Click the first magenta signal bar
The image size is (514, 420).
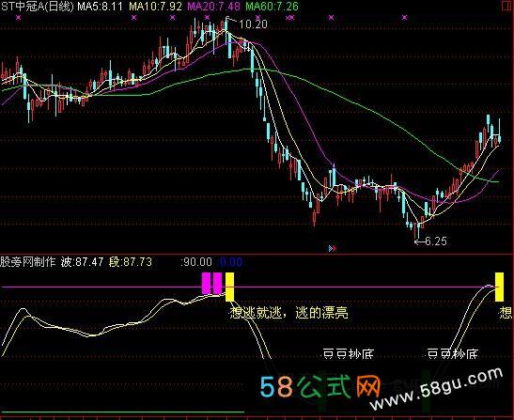206,283
